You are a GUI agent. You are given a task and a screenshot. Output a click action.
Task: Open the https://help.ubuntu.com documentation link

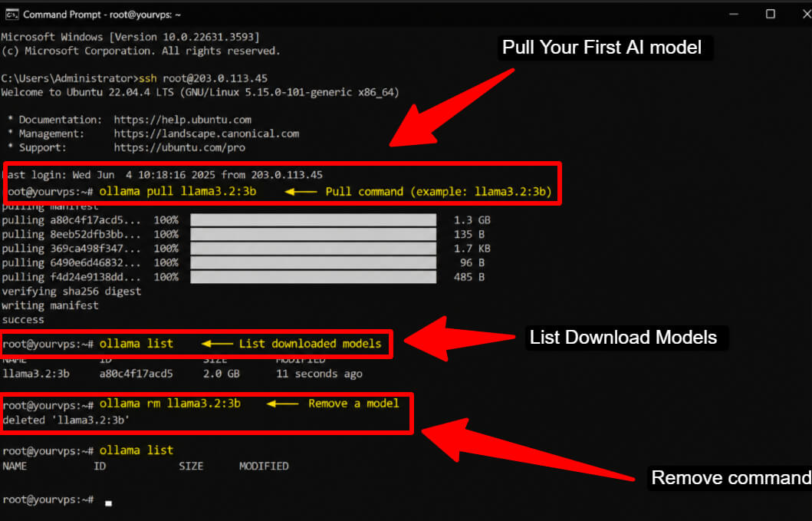182,120
